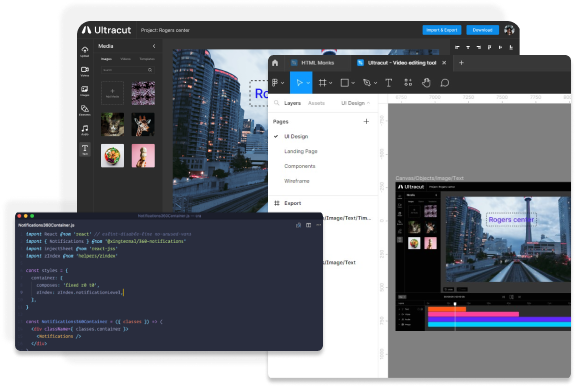
Task: Click the Add media dashed tile
Action: (x=112, y=93)
